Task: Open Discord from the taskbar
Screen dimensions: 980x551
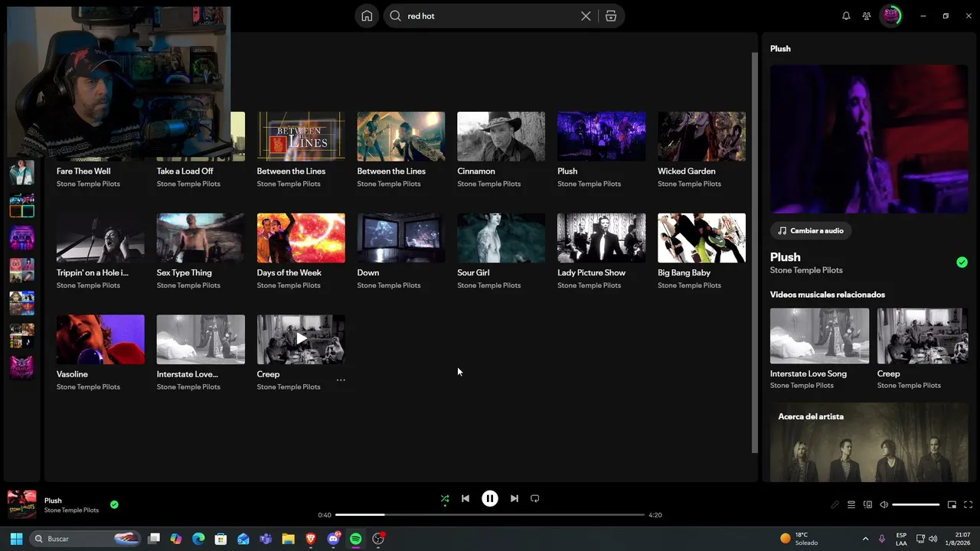Action: 333,539
